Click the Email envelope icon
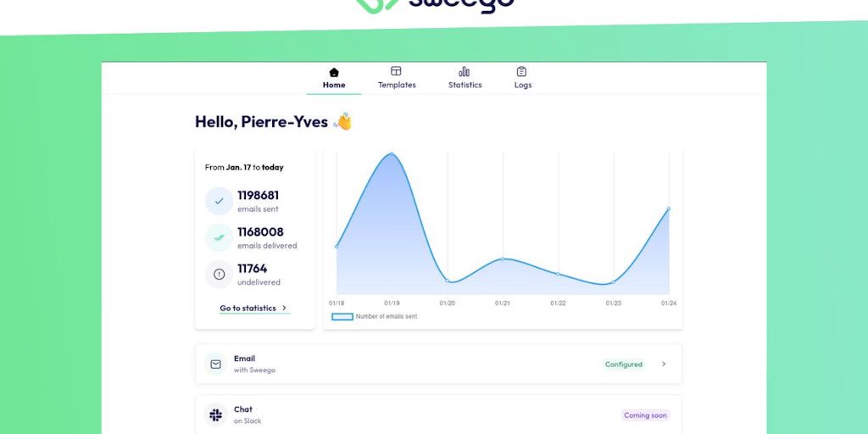This screenshot has width=868, height=434. pos(216,364)
